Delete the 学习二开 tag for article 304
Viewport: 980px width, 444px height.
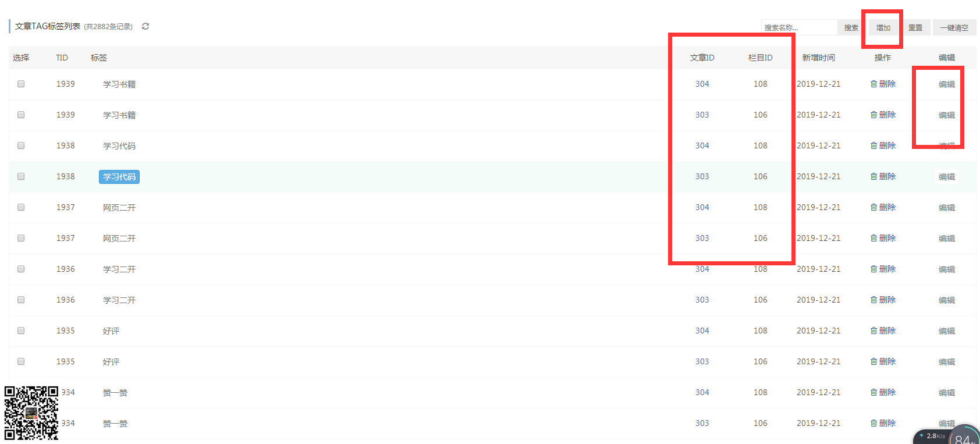point(883,269)
